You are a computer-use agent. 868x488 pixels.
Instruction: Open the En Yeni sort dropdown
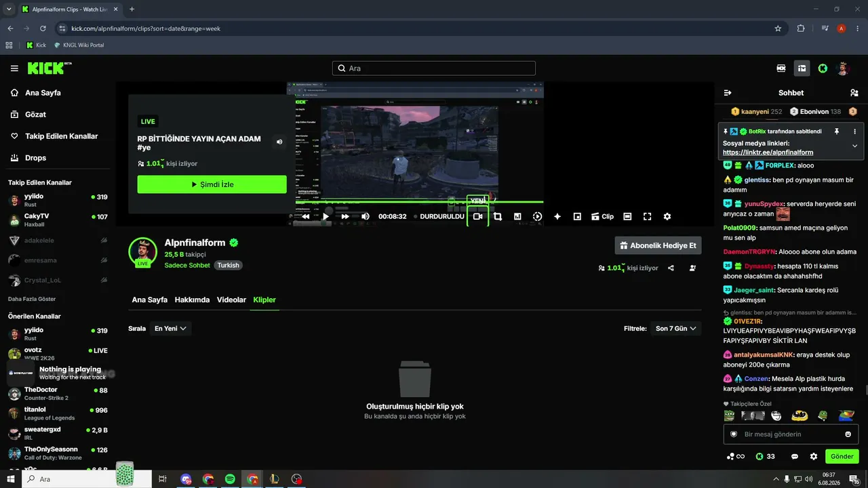tap(170, 329)
